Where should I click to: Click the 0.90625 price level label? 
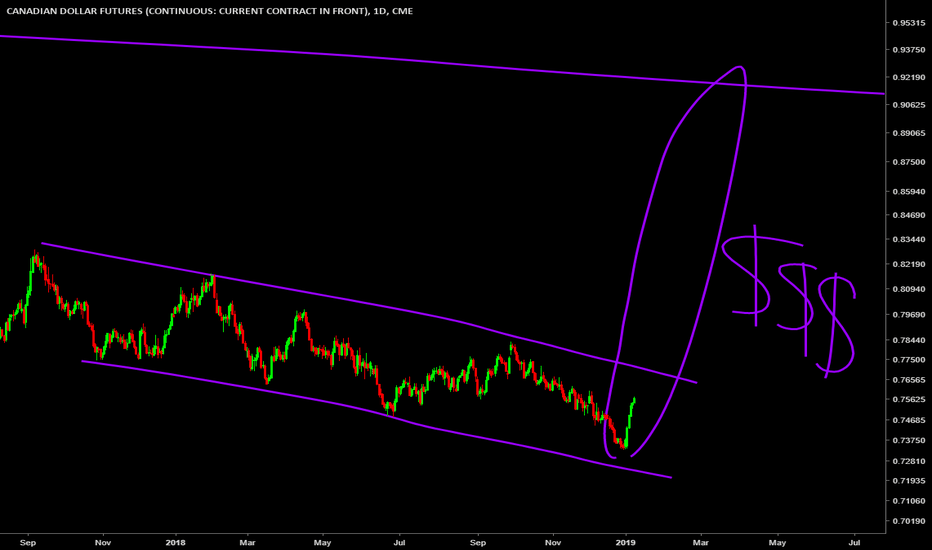pos(909,105)
